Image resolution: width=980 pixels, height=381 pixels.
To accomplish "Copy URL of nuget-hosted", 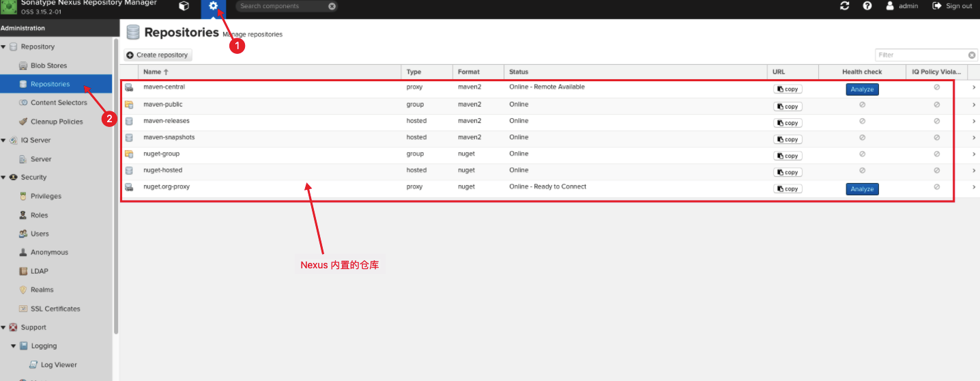I will [x=788, y=172].
